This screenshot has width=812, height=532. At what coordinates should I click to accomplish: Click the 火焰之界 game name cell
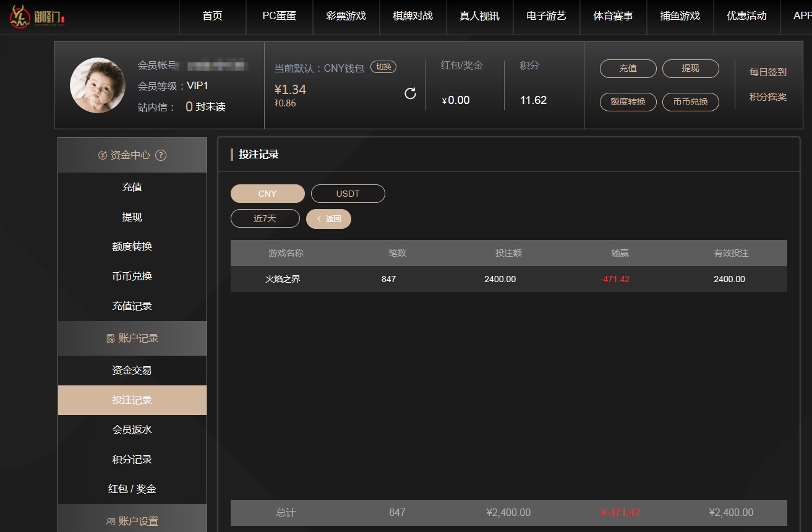(x=283, y=279)
